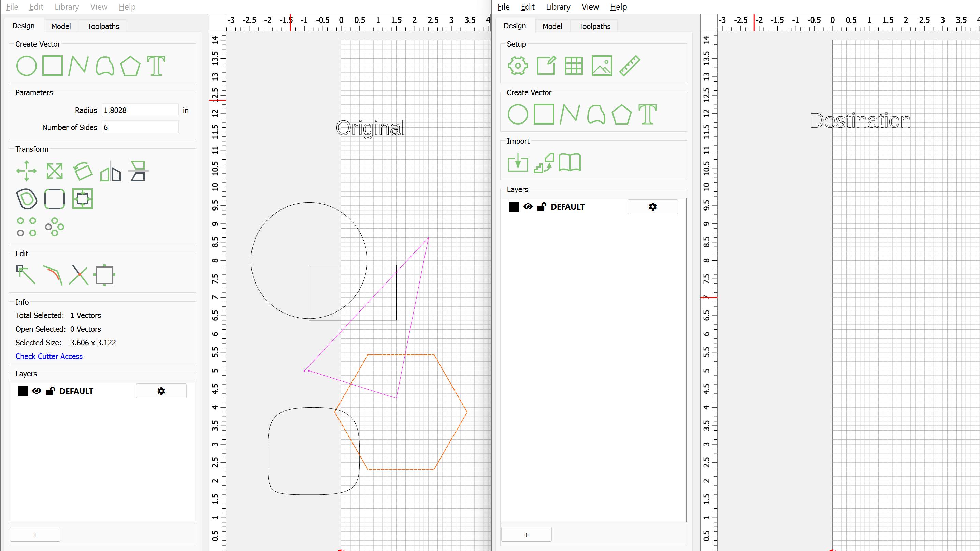Viewport: 980px width, 551px height.
Task: Select the Mirror transform tool
Action: coord(110,171)
